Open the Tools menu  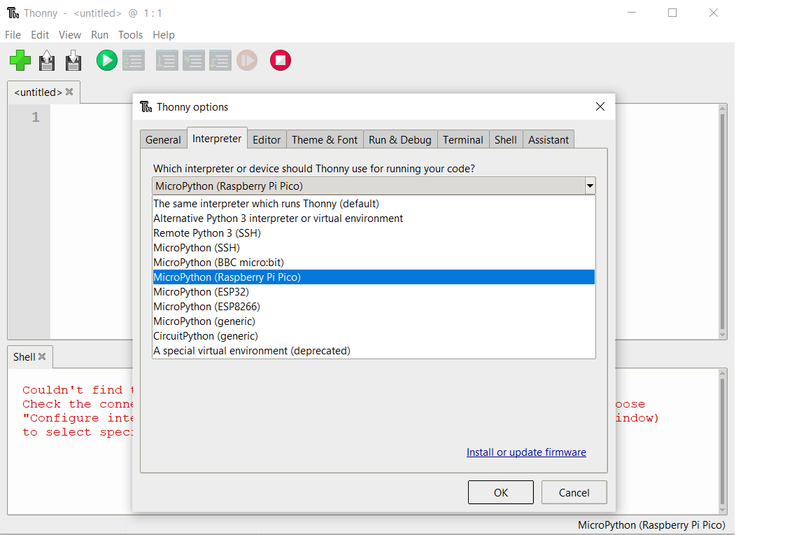coord(130,35)
